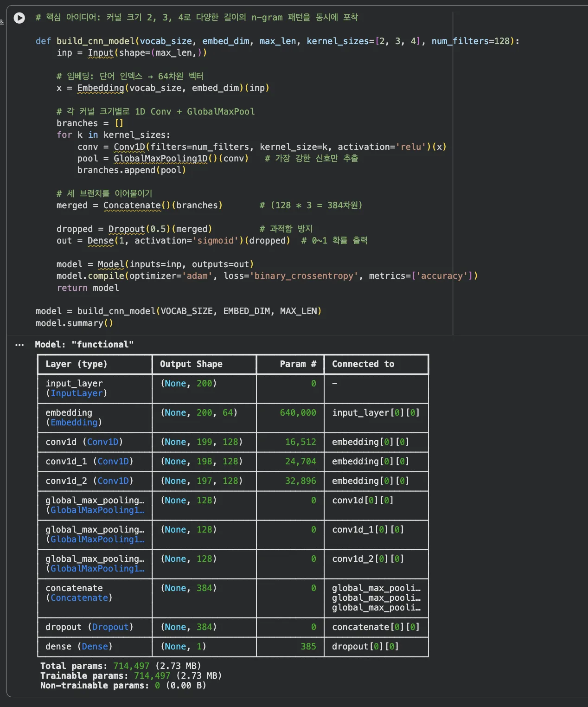Click the 'Layer (type)' table header

77,364
